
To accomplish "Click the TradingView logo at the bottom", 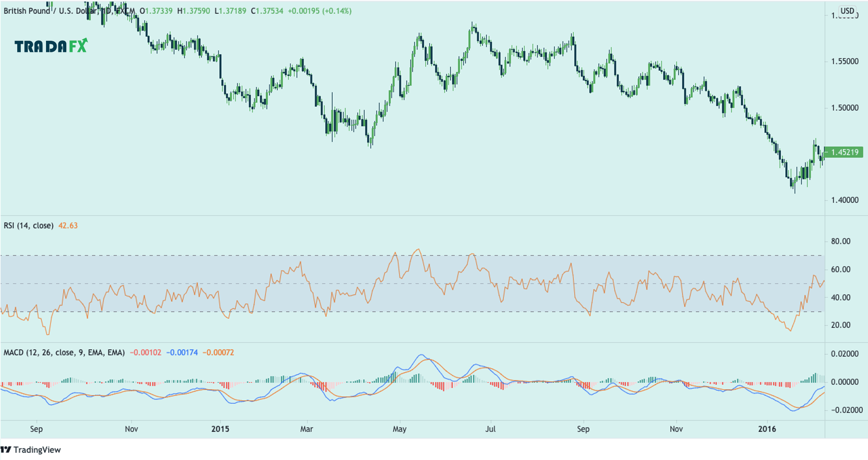I will coord(31,450).
